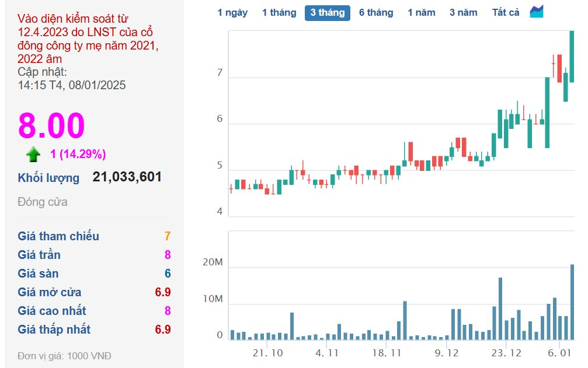
Task: Click the 23.12 date axis label
Action: (x=506, y=353)
